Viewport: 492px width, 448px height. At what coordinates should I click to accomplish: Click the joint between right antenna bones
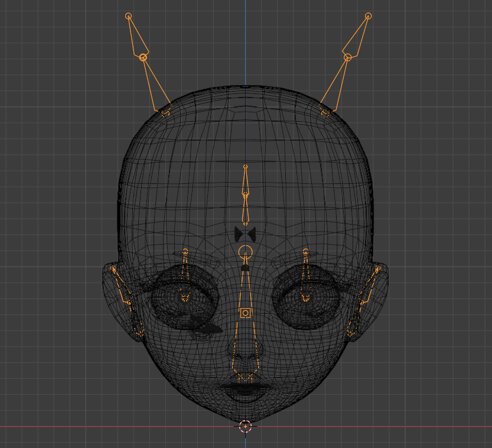[x=347, y=57]
